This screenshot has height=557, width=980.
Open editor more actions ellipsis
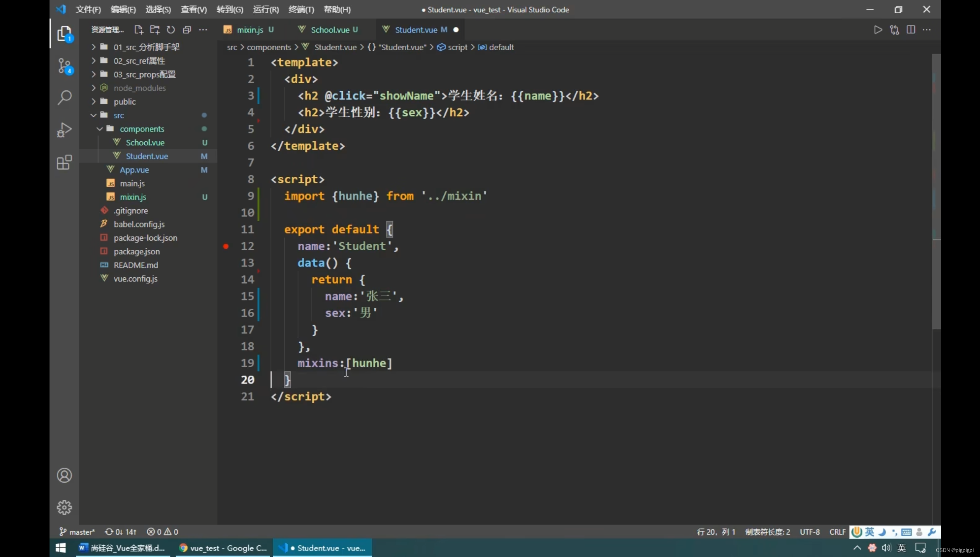click(927, 30)
